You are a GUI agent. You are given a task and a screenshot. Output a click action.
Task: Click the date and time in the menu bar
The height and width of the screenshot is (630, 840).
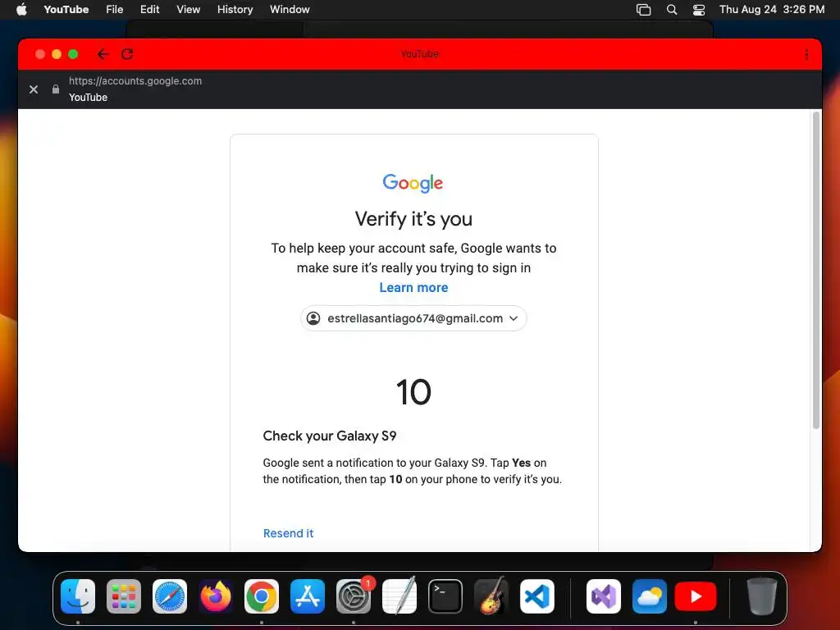(x=771, y=9)
